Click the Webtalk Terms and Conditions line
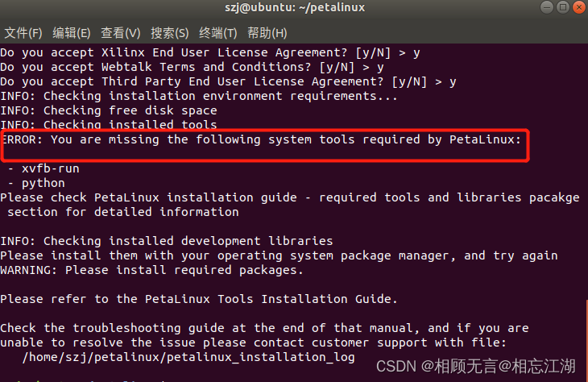 click(x=192, y=68)
